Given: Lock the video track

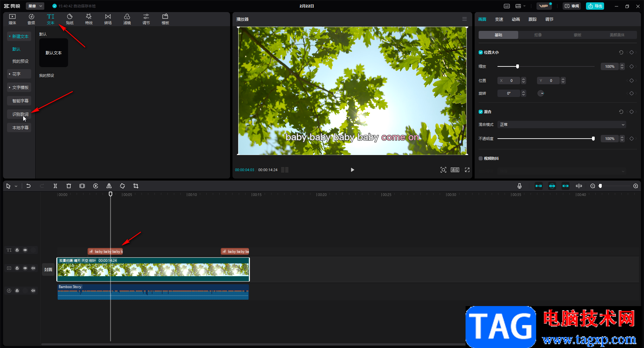Looking at the screenshot, I should [17, 268].
